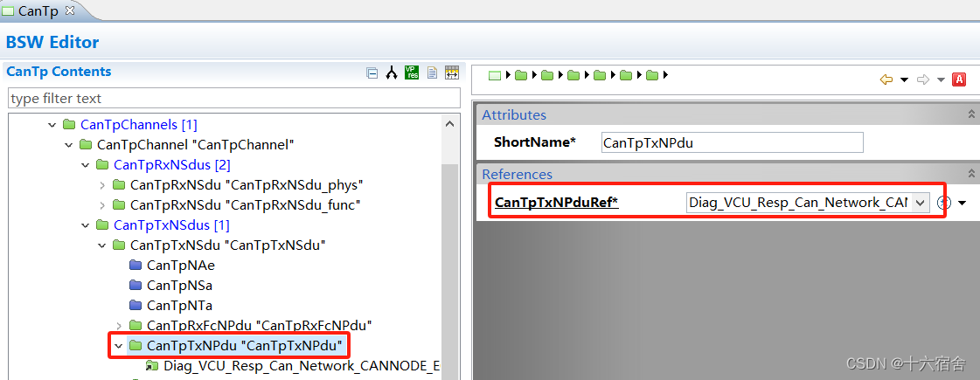Open the back-history dropdown arrow

904,80
